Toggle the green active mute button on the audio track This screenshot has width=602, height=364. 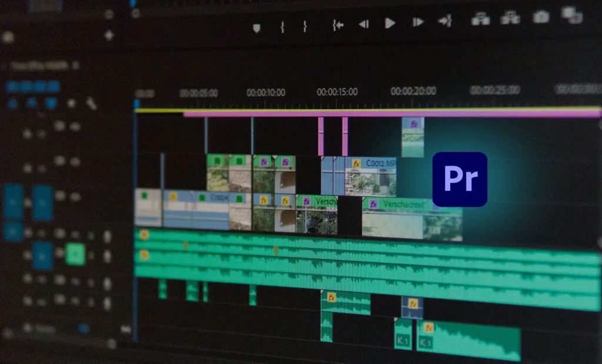(75, 254)
